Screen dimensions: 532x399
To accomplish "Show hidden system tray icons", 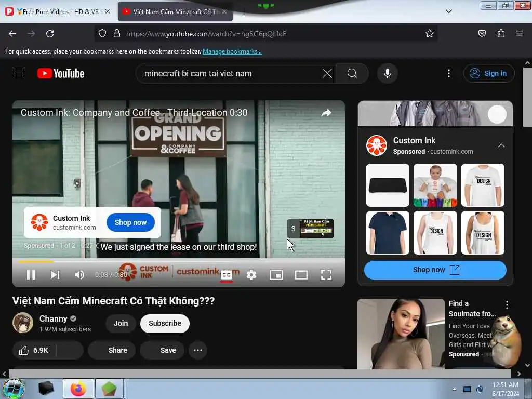I will [454, 389].
